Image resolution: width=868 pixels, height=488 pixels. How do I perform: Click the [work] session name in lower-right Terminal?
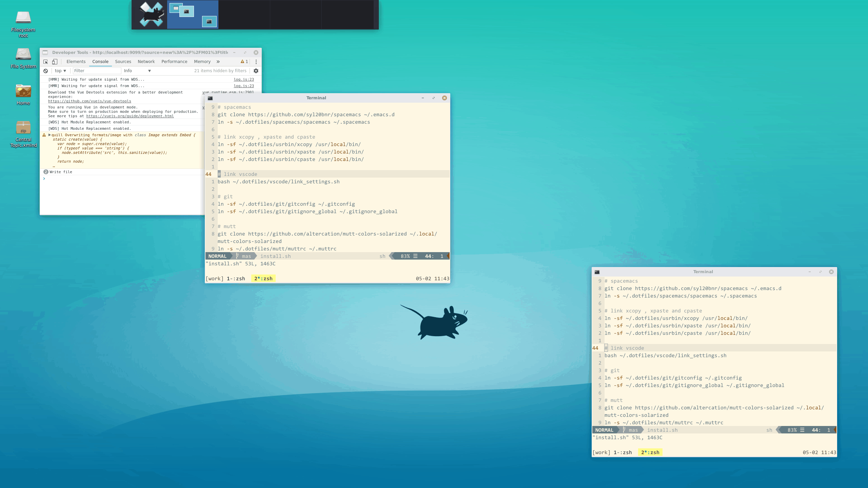pos(601,452)
